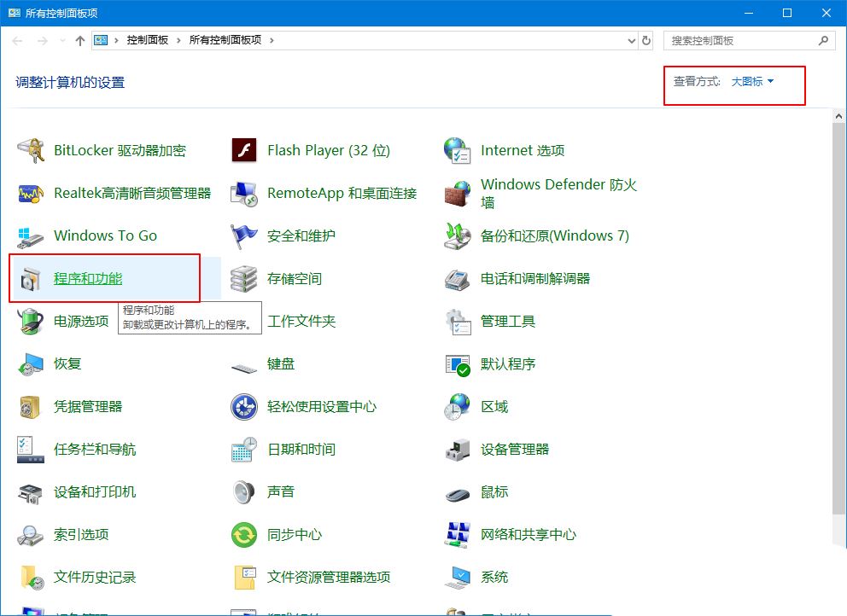Open the 存储空间 drives icon
Viewport: 847px width, 616px height.
(244, 279)
